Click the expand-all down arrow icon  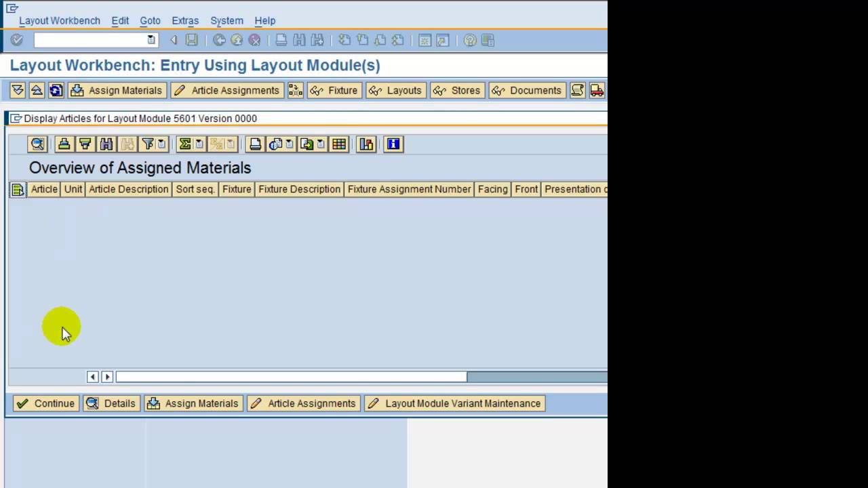click(x=18, y=90)
